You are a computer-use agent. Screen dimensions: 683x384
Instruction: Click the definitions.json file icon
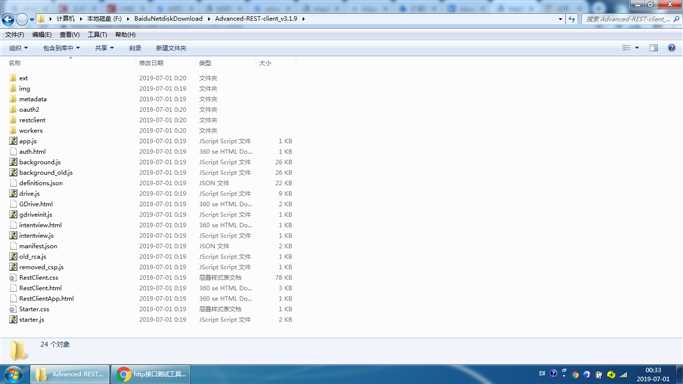click(13, 183)
